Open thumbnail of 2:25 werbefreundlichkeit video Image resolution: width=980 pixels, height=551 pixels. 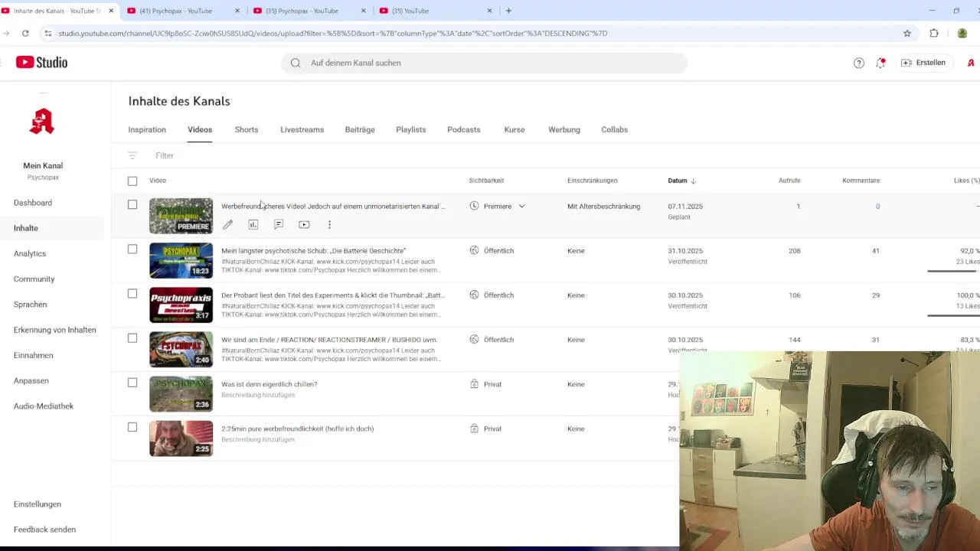tap(181, 439)
